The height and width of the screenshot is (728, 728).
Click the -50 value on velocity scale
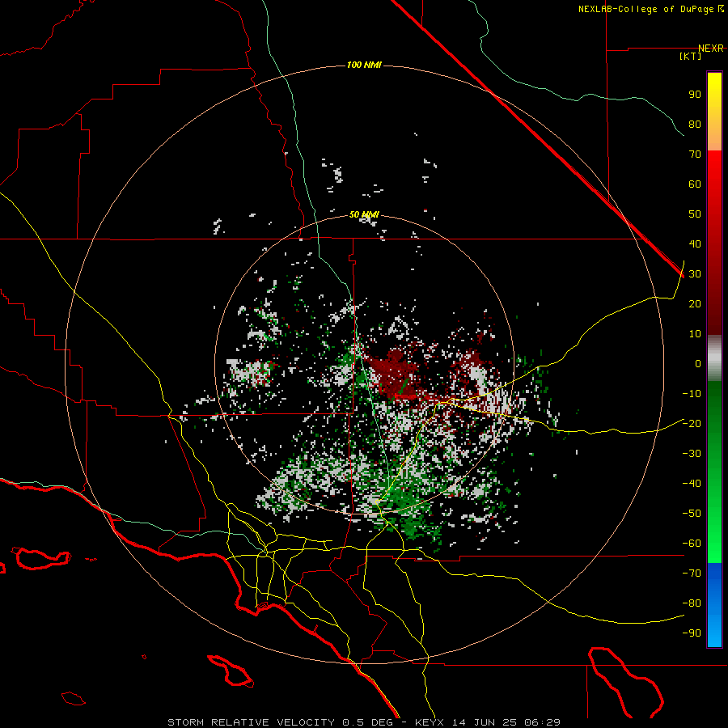[692, 514]
